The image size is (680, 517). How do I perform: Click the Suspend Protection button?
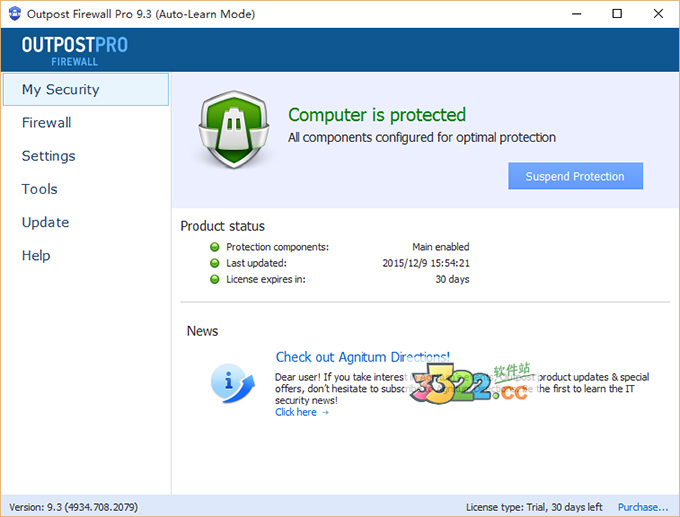[x=575, y=176]
